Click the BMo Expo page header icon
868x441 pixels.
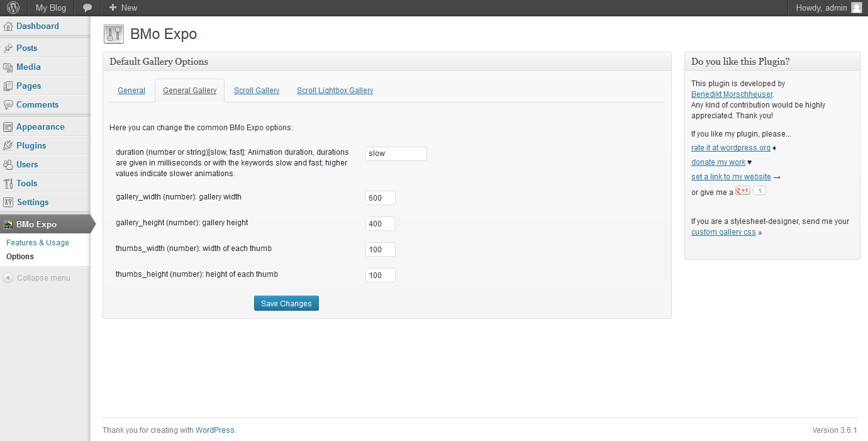pyautogui.click(x=114, y=34)
